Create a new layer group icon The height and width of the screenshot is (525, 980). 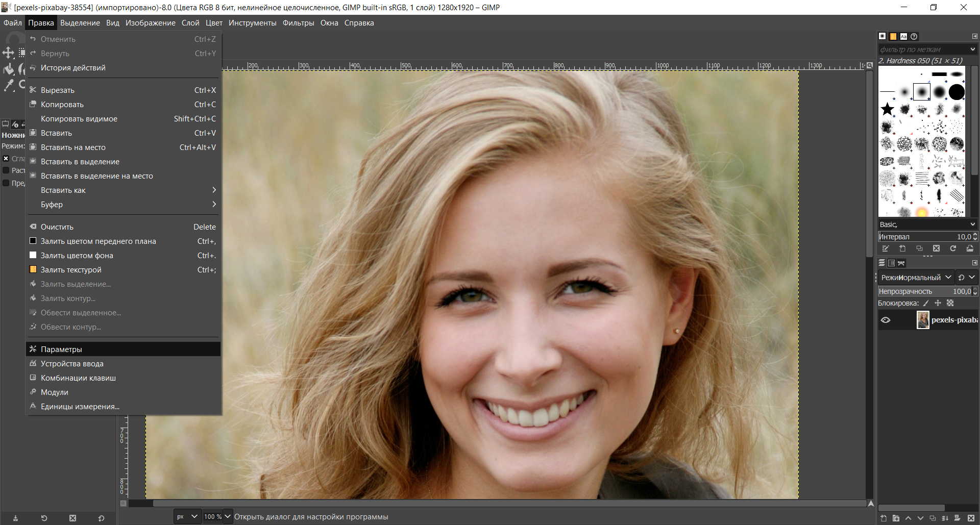[x=896, y=518]
